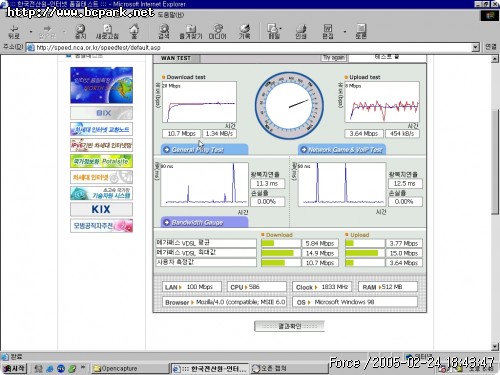500x375 pixels.
Task: Open the Mail toolbar icon dropdown
Action: [x=274, y=32]
